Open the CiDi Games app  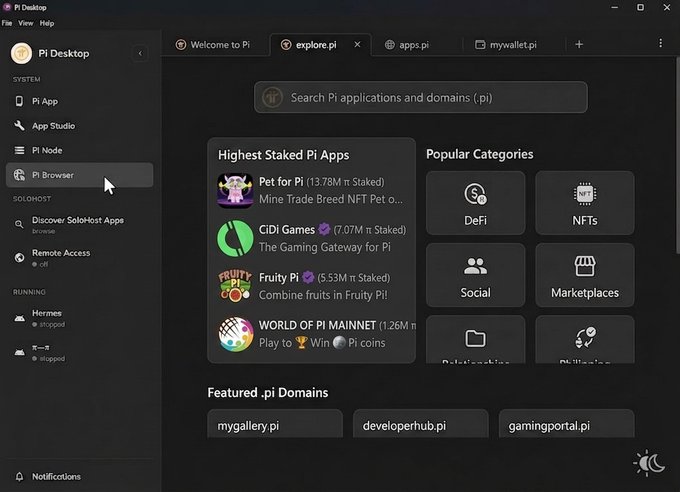[x=311, y=238]
